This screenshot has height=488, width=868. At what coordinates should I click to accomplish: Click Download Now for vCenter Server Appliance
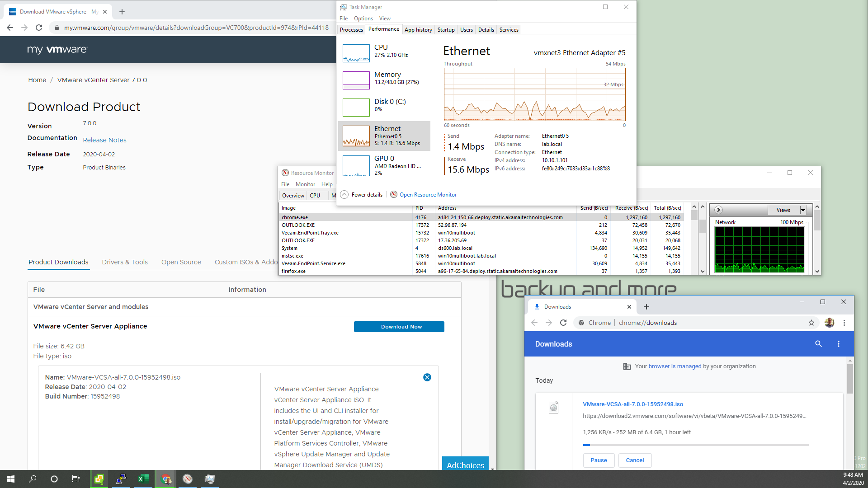[399, 327]
